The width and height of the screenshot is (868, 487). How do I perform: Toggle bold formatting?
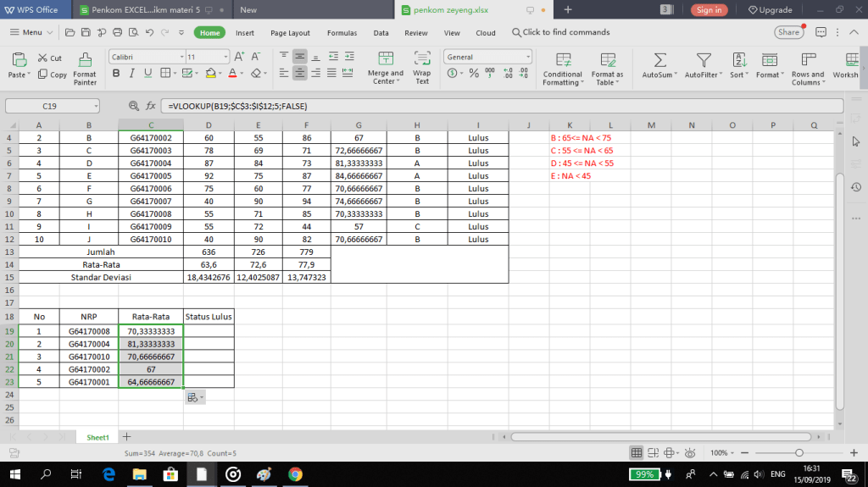[115, 74]
